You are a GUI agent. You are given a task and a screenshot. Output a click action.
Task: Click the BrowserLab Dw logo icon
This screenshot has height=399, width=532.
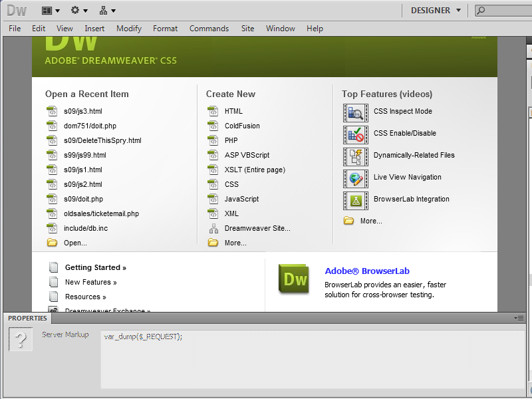295,279
